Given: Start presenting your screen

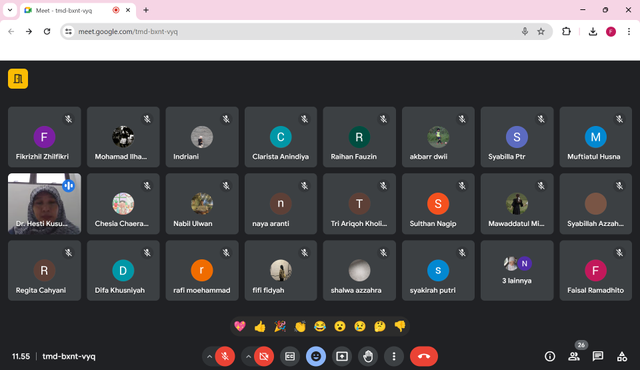Looking at the screenshot, I should pyautogui.click(x=342, y=356).
